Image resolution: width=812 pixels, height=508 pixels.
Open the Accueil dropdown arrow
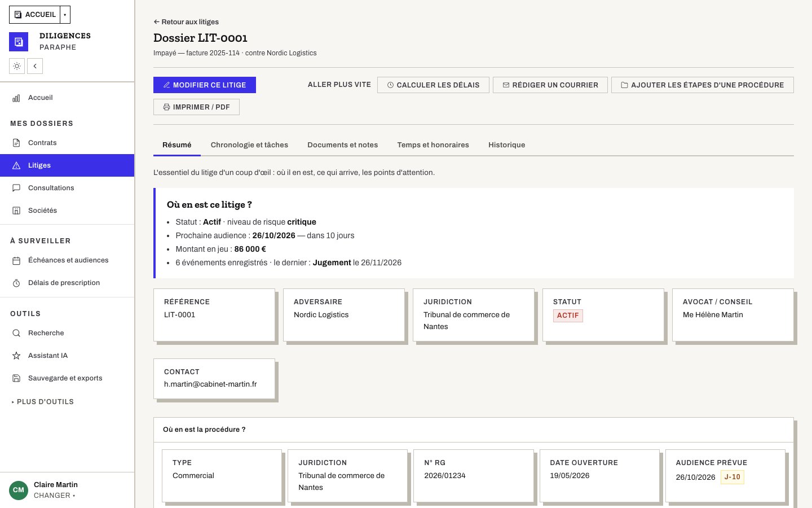coord(65,15)
